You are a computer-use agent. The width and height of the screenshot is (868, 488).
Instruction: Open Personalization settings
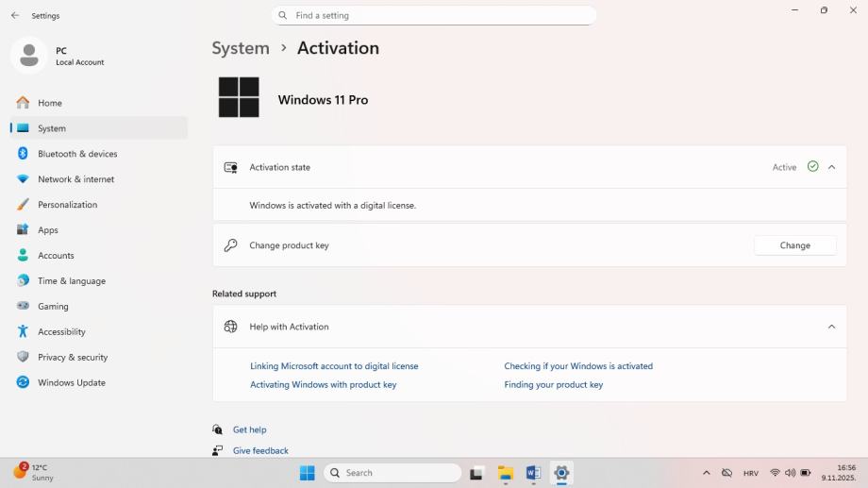click(98, 205)
